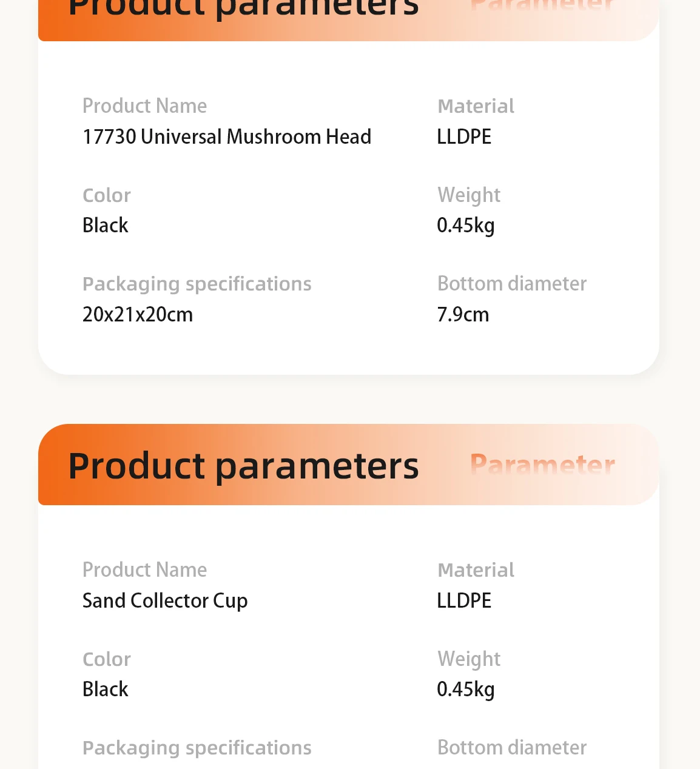Click Packaging specifications label in second card
This screenshot has width=700, height=769.
[197, 748]
